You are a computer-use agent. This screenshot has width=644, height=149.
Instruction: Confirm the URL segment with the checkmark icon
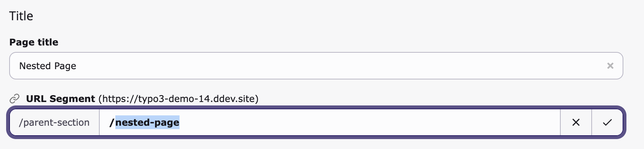607,122
